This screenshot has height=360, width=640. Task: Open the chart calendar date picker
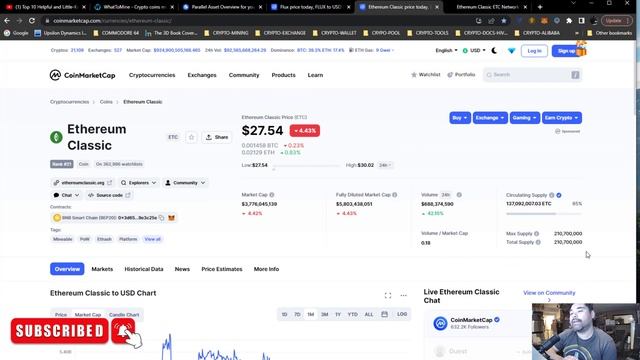click(x=384, y=314)
